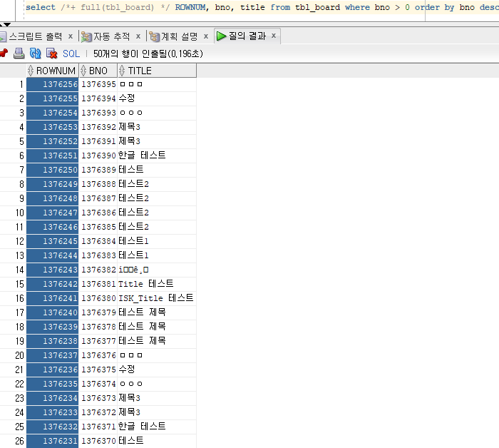Close the 스크립트 출력 tab
The height and width of the screenshot is (448, 499).
(x=71, y=36)
